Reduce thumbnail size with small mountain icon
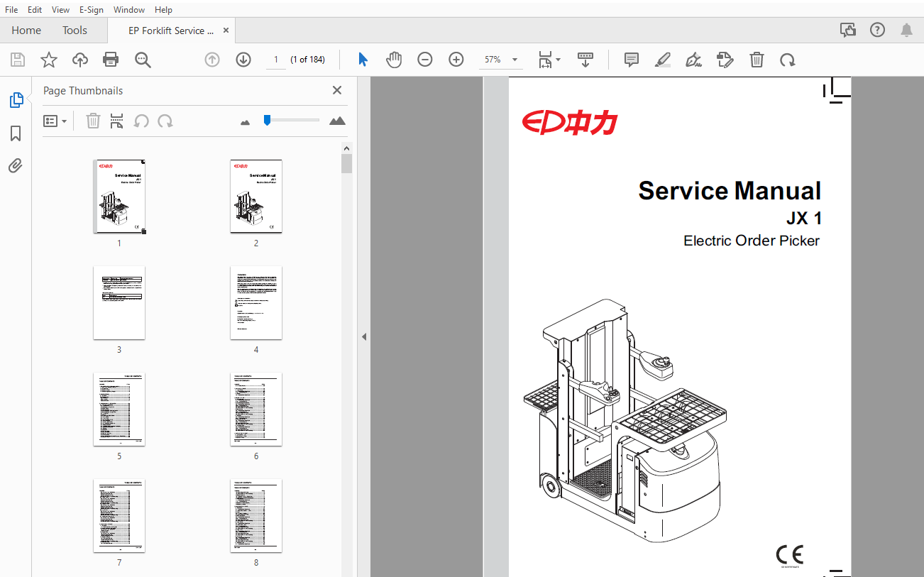Image resolution: width=924 pixels, height=577 pixels. [246, 122]
